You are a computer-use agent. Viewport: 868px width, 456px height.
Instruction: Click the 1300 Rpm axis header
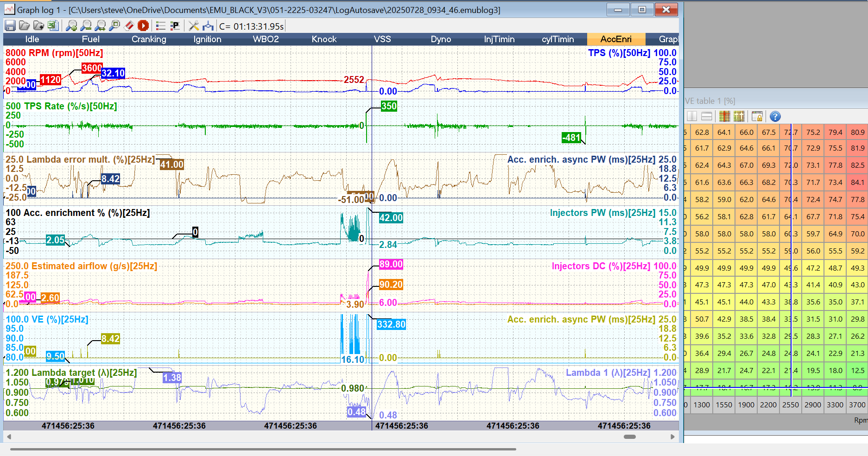tap(702, 405)
